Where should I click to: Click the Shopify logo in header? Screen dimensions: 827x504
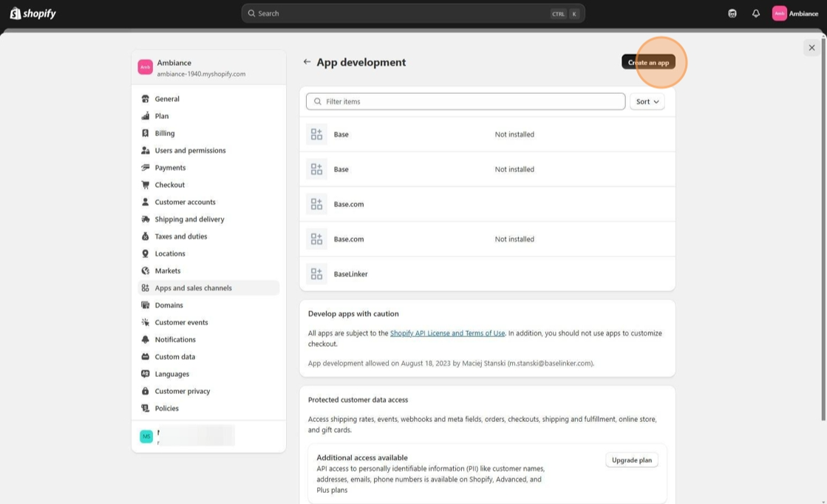coord(33,13)
